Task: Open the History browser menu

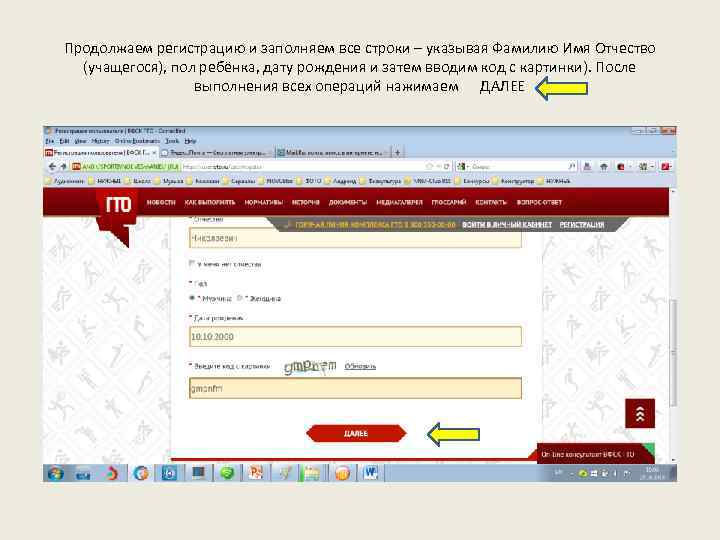Action: 100,141
